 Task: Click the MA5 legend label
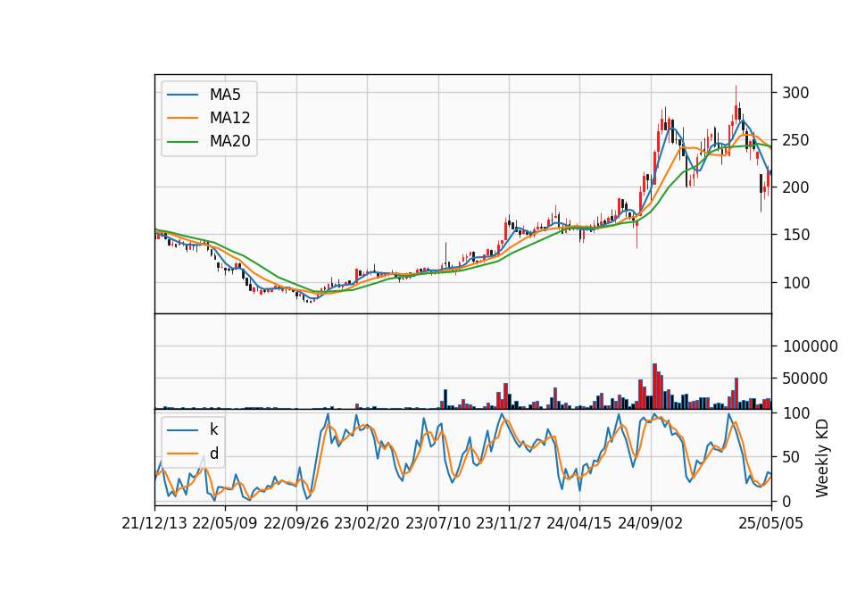pyautogui.click(x=225, y=95)
